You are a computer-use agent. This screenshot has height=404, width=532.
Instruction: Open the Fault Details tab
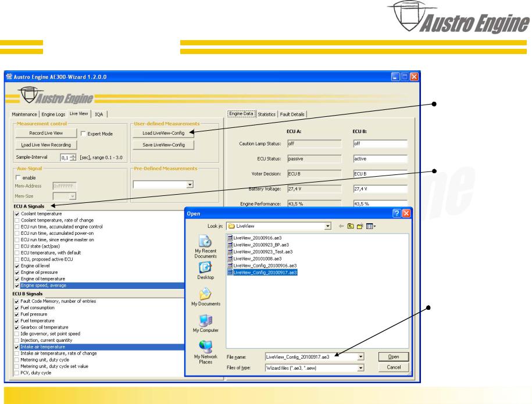tap(292, 115)
